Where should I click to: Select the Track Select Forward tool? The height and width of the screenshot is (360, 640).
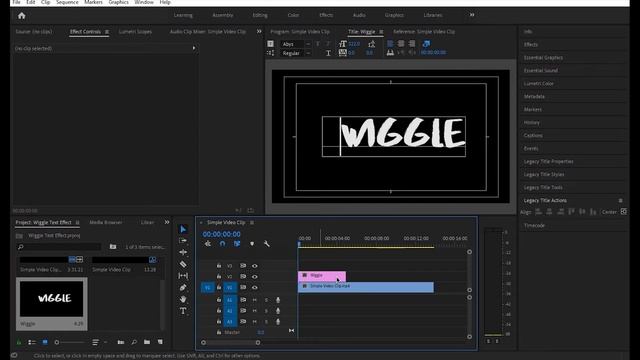[x=183, y=241]
